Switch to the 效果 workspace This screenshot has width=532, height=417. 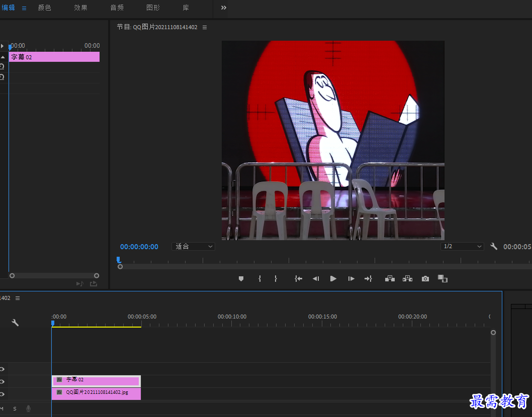pyautogui.click(x=81, y=8)
